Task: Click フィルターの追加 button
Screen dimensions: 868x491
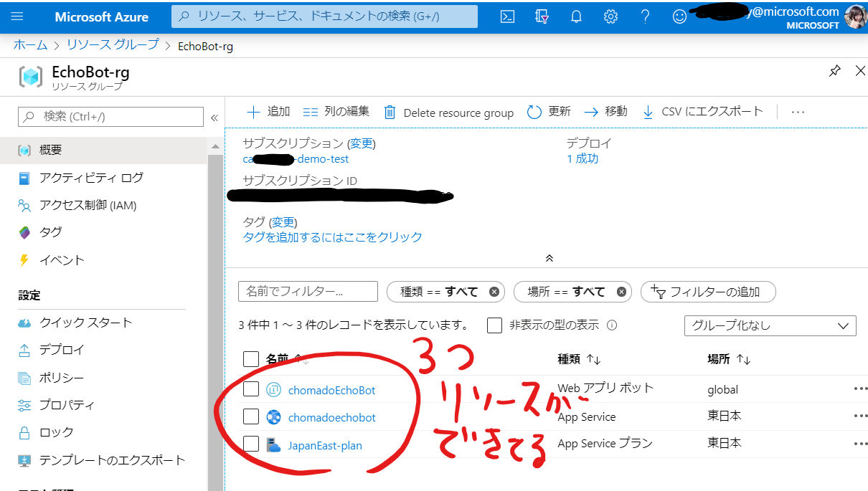Action: tap(708, 292)
